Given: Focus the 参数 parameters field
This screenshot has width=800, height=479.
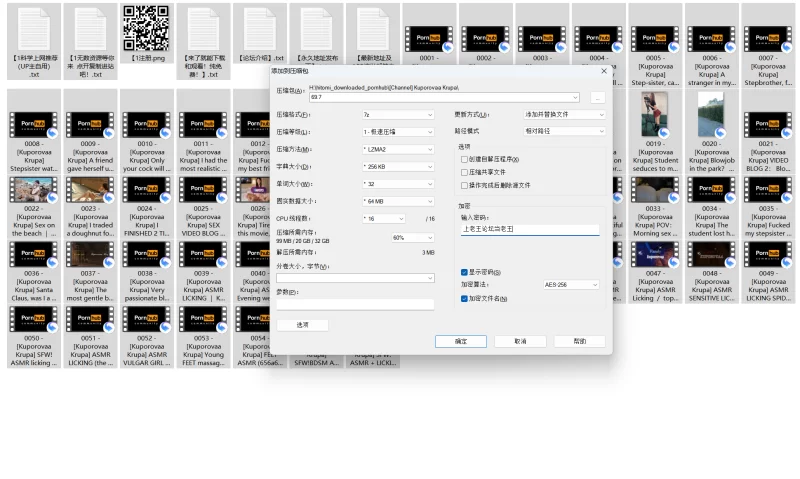Looking at the screenshot, I should (x=355, y=305).
